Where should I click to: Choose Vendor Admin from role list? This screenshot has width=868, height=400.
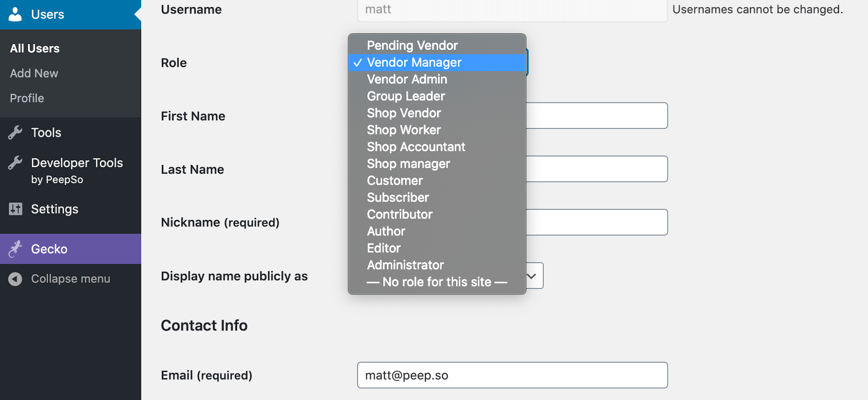click(x=437, y=79)
